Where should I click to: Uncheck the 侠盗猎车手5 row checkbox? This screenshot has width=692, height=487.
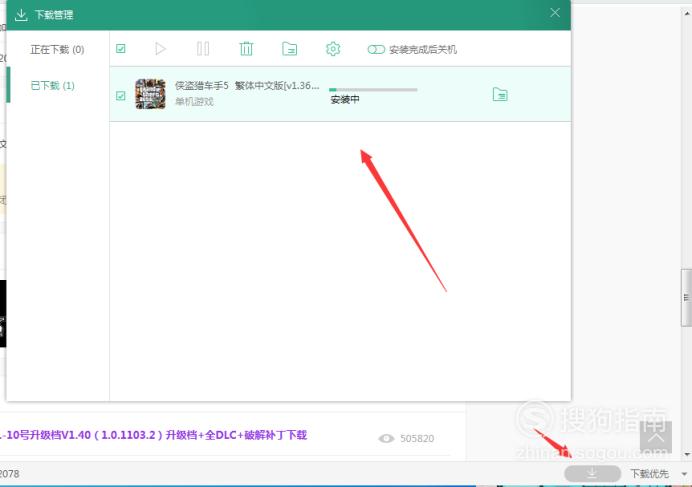click(x=120, y=95)
